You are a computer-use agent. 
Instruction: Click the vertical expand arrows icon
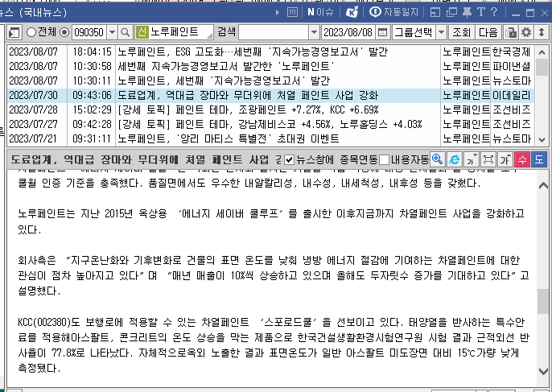pos(542,32)
